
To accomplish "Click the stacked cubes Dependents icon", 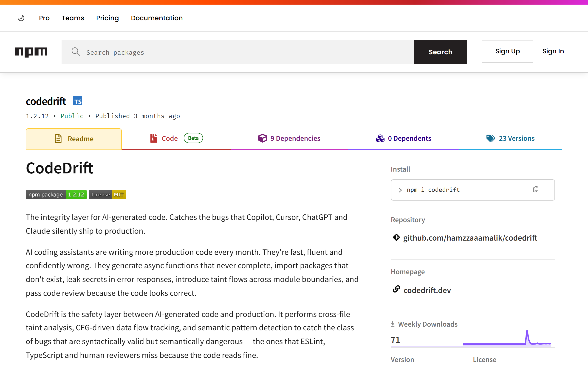I will [x=380, y=138].
